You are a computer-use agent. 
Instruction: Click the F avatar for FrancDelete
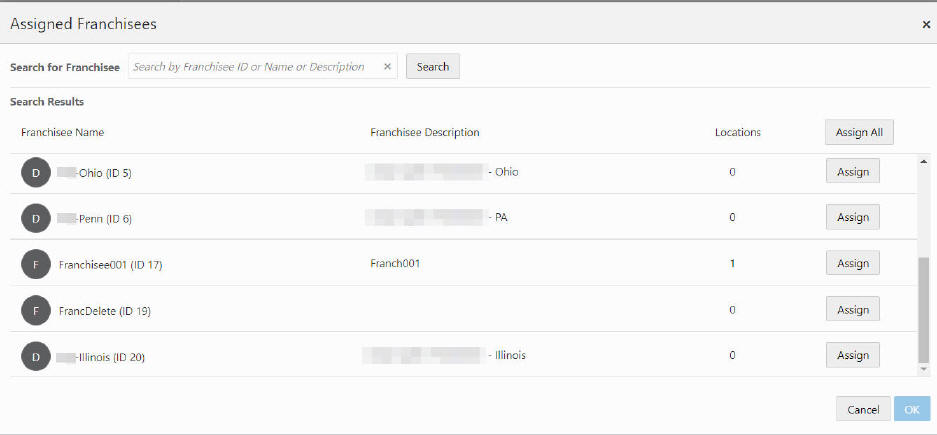coord(36,311)
